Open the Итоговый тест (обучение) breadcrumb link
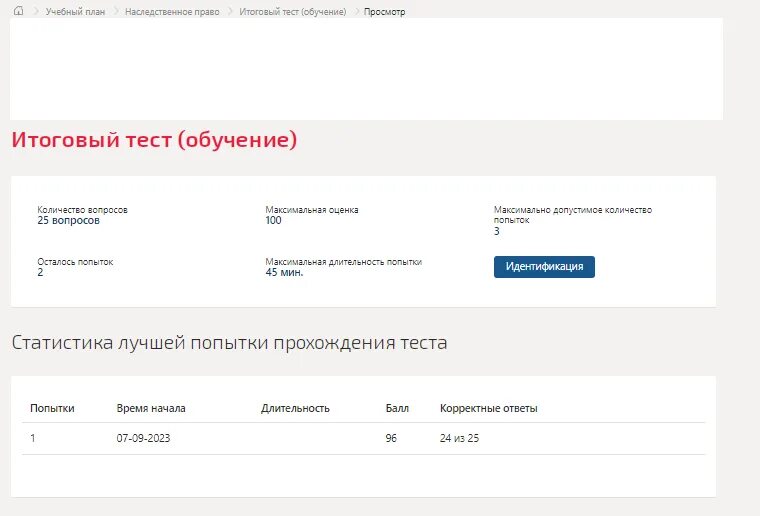The image size is (760, 516). tap(292, 11)
